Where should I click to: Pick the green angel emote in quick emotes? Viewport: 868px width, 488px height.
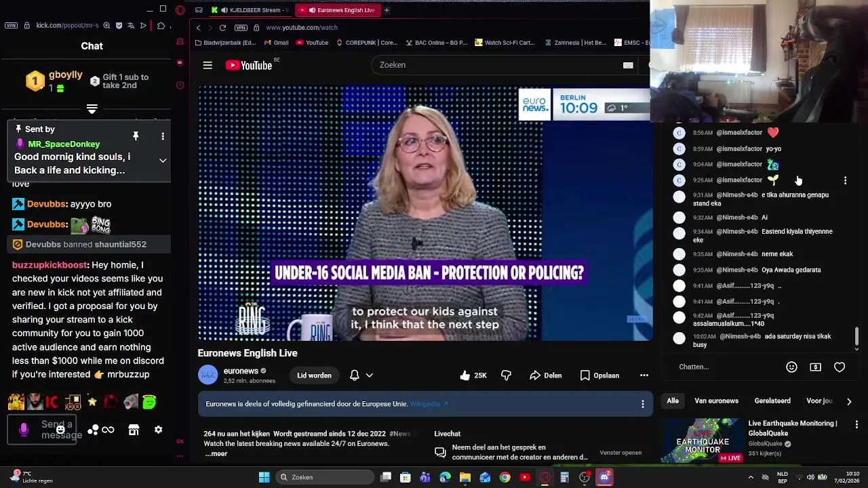pos(149,402)
